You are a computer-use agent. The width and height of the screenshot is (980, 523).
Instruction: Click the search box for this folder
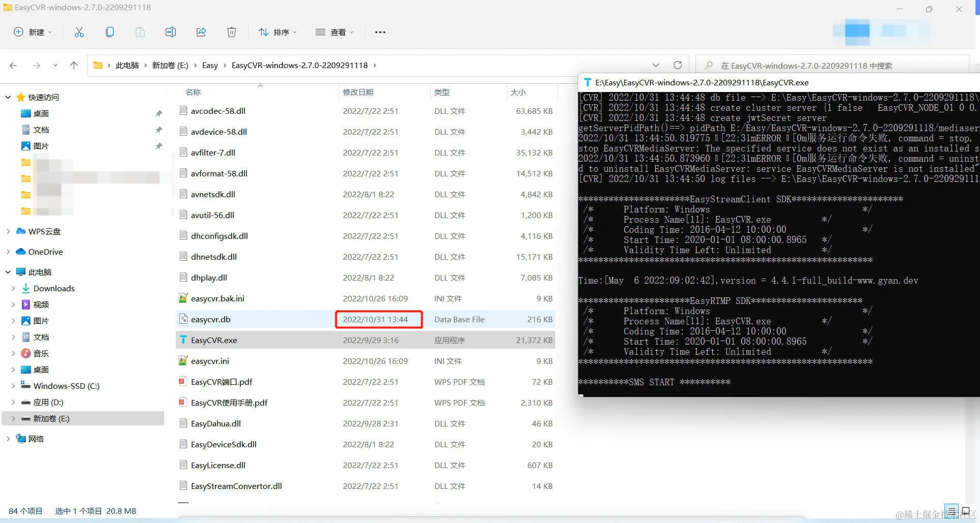(x=832, y=65)
